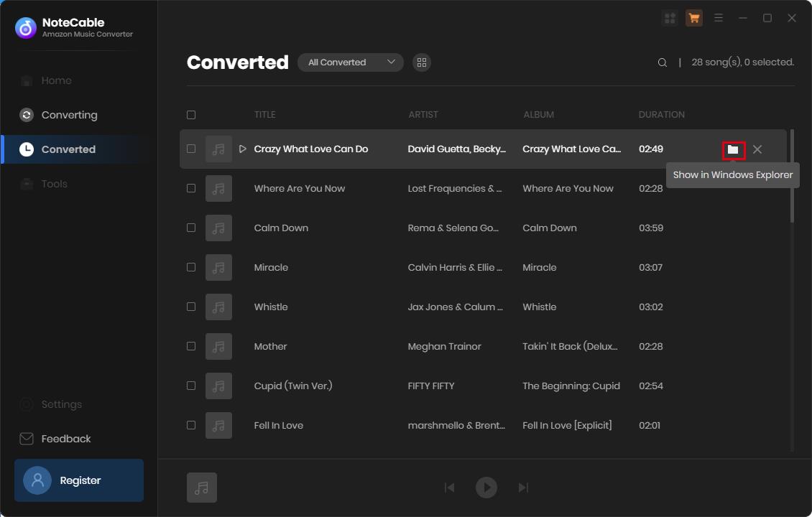Click the ARTIST column header
The width and height of the screenshot is (812, 517).
[x=423, y=115]
